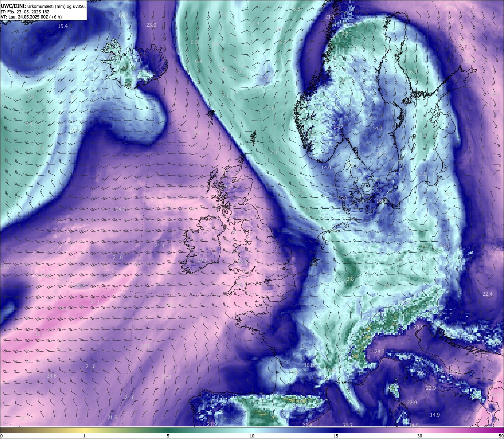Click the 'UWC/DINI: Úrkomumætti (mm) og uv850.' title line
This screenshot has height=439, width=504.
click(43, 6)
